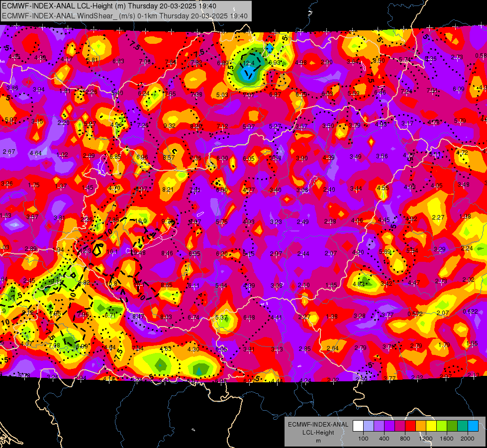
Task: Click the 8.21 grid value
Action: [x=168, y=189]
